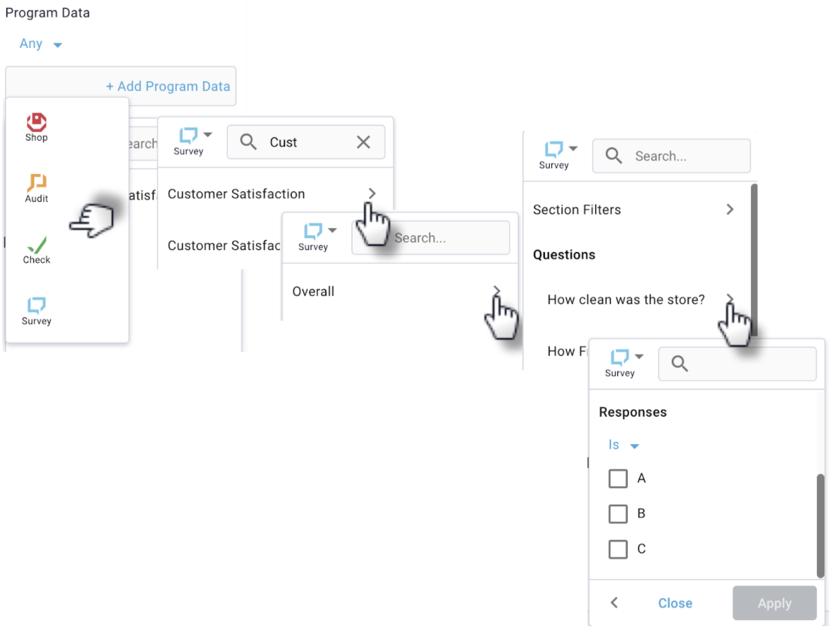Click the Responses panel vertical scrollbar

[821, 525]
